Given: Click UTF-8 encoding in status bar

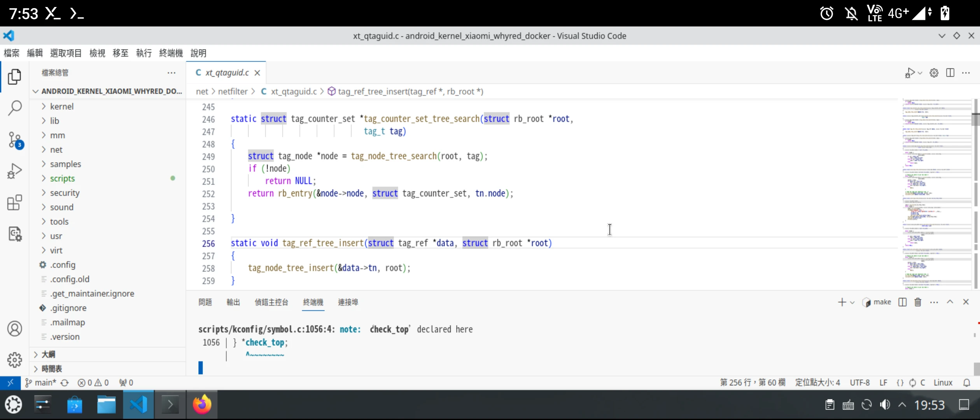Looking at the screenshot, I should 859,383.
